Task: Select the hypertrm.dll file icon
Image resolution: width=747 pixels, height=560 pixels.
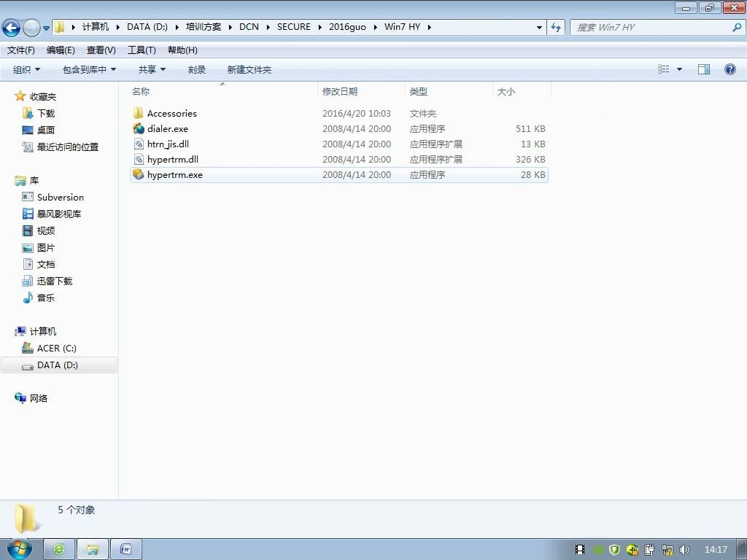Action: (x=139, y=159)
